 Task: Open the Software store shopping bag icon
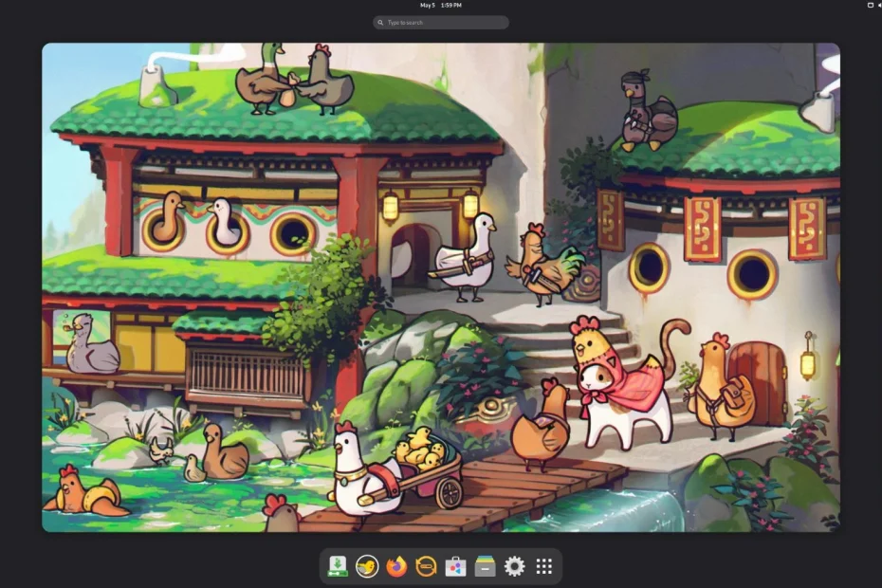pos(455,566)
